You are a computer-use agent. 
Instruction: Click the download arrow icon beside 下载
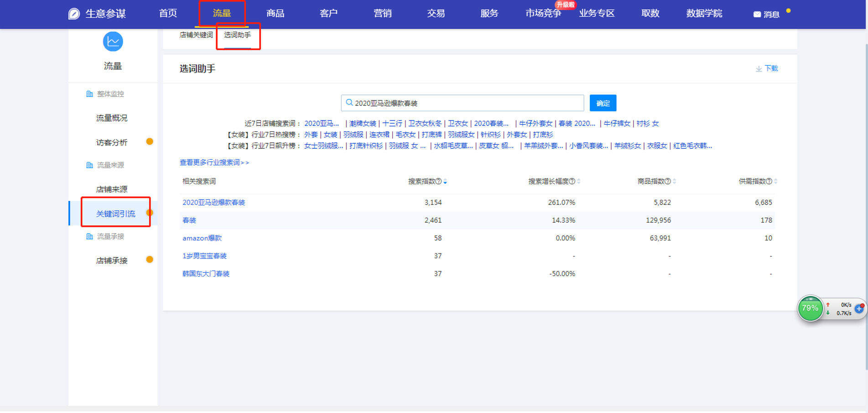[x=759, y=69]
